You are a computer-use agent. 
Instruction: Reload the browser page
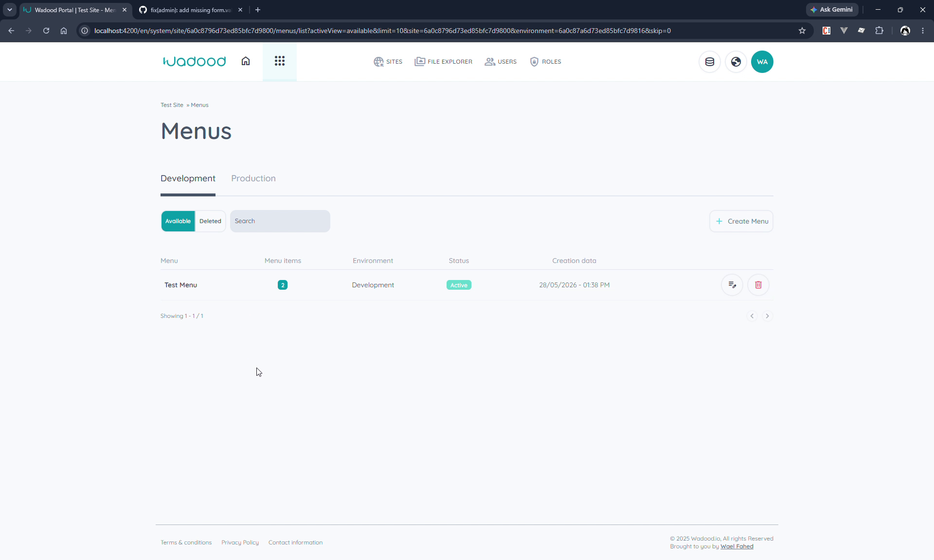(x=46, y=31)
